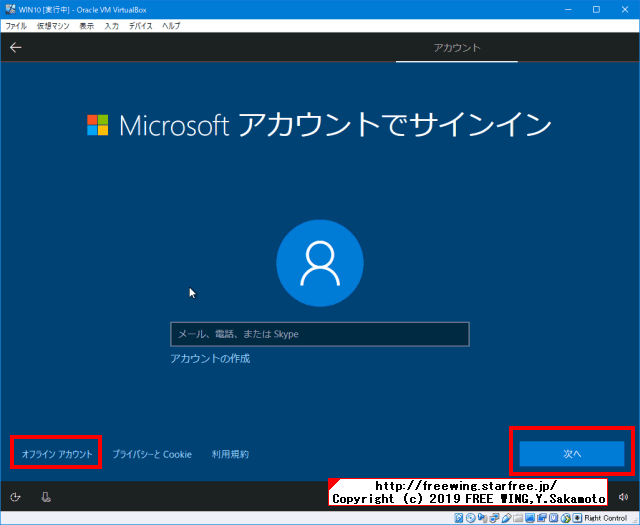Click the USB devices status icon
The image size is (640, 525).
(x=507, y=518)
